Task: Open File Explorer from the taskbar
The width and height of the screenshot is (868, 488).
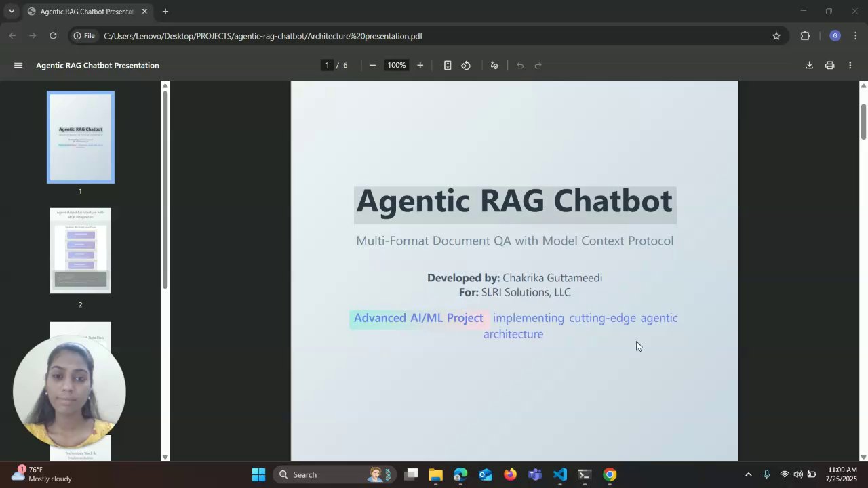Action: [435, 474]
